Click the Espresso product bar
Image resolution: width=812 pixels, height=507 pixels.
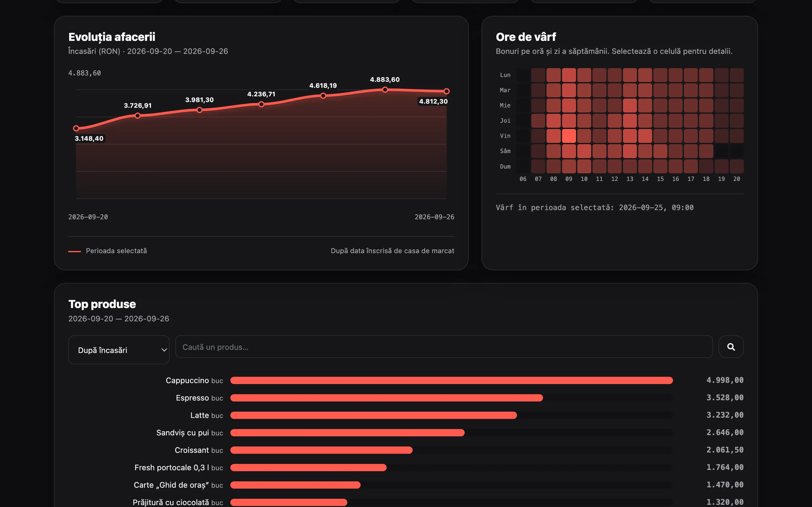click(x=387, y=398)
